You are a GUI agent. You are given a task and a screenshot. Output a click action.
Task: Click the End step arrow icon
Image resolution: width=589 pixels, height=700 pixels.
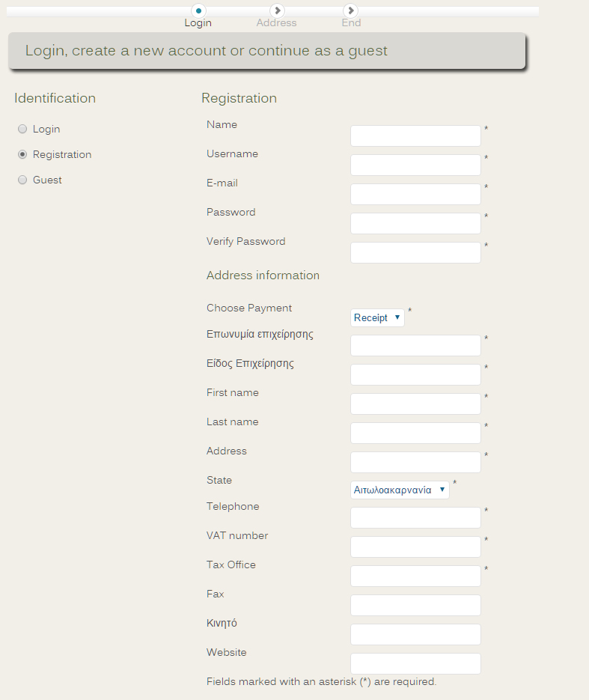point(351,10)
